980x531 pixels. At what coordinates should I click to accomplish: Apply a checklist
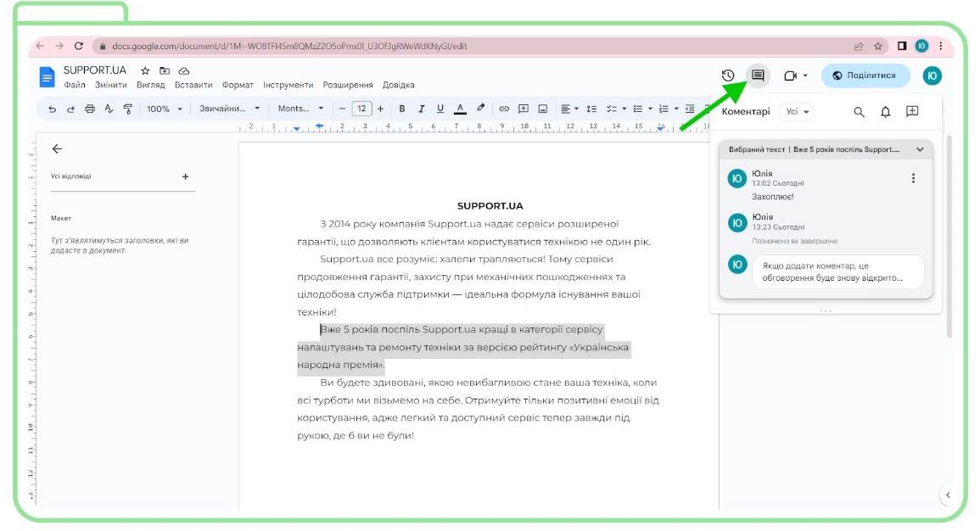pyautogui.click(x=611, y=109)
